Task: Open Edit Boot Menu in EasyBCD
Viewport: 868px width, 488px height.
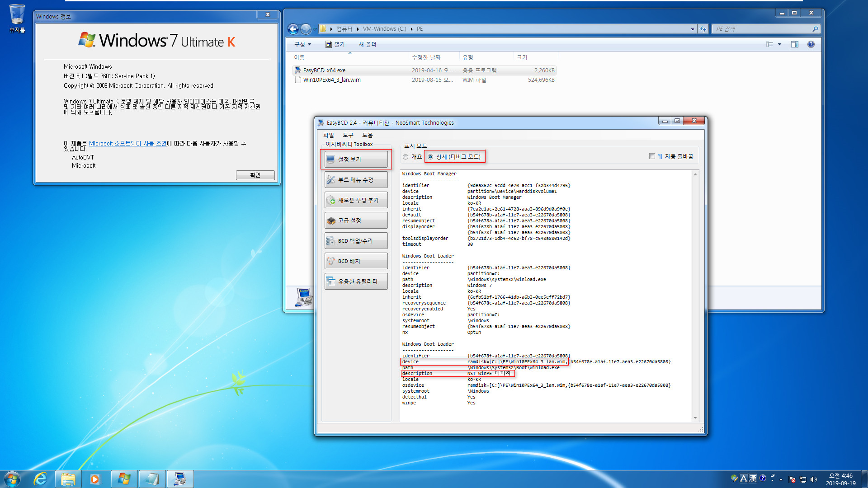Action: click(x=356, y=180)
